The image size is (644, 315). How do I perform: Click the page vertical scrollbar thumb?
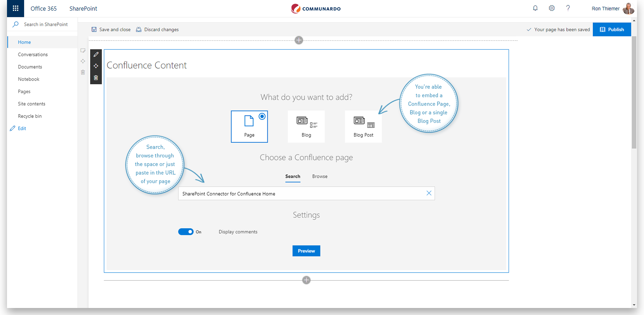[x=634, y=92]
